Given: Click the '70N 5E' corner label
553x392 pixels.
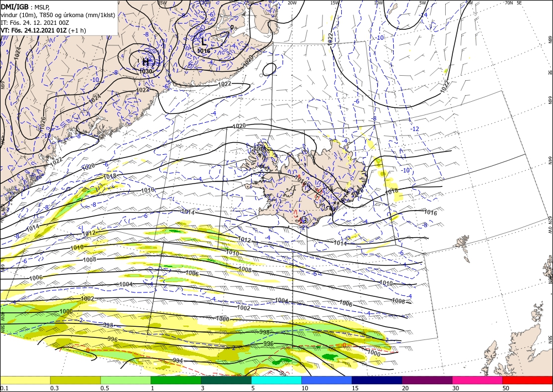Looking at the screenshot, I should pyautogui.click(x=513, y=3).
